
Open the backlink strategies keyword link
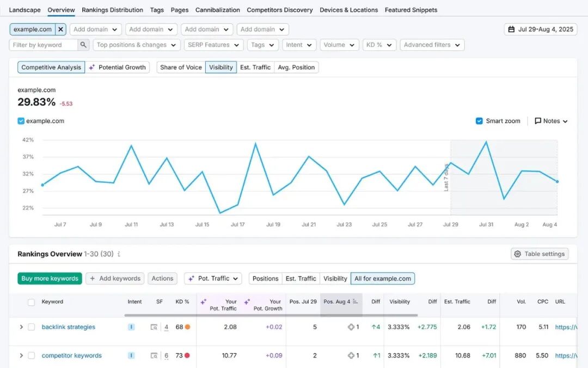(68, 327)
